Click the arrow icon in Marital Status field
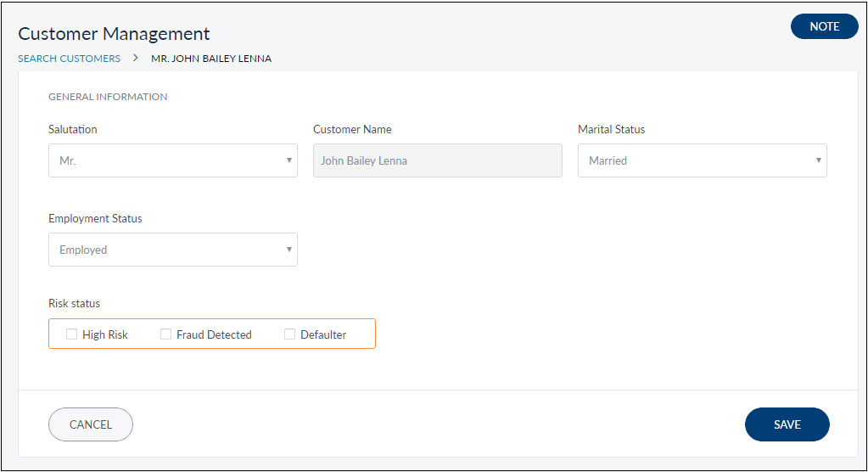 coord(818,160)
